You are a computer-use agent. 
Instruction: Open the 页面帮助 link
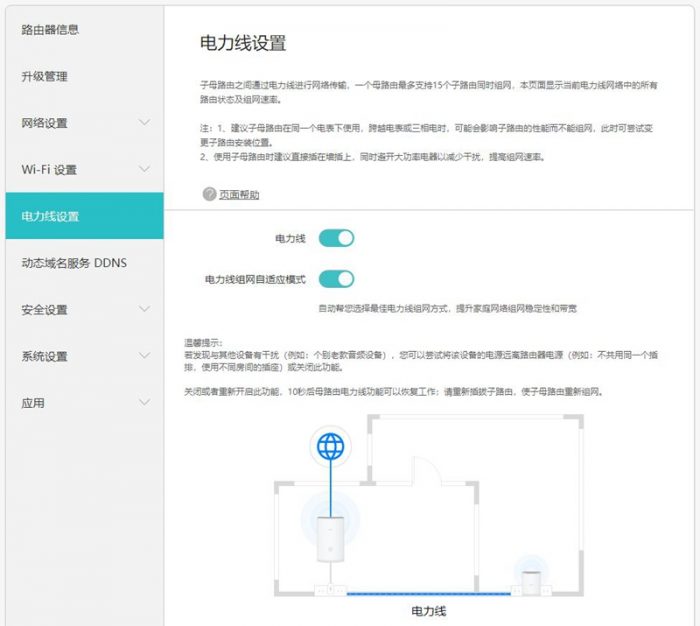click(x=239, y=195)
